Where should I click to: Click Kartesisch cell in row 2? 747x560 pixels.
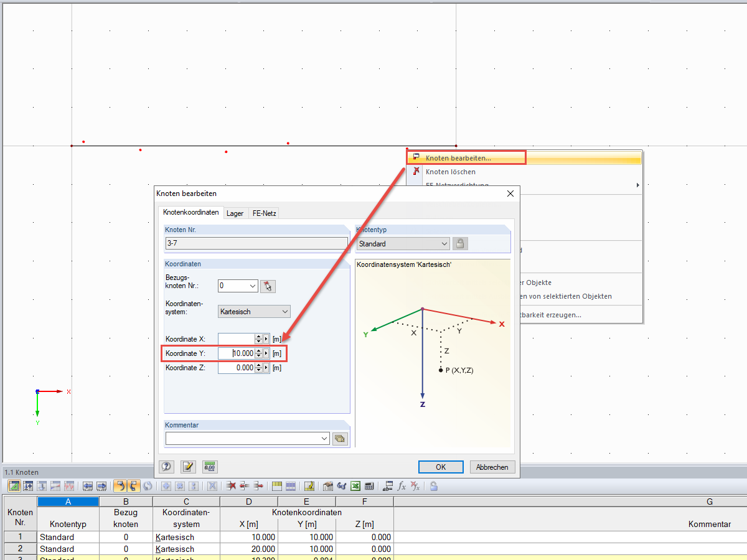(x=186, y=549)
